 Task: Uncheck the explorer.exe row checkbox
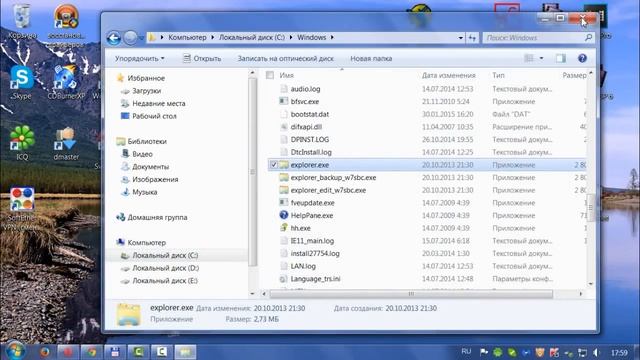coord(273,165)
